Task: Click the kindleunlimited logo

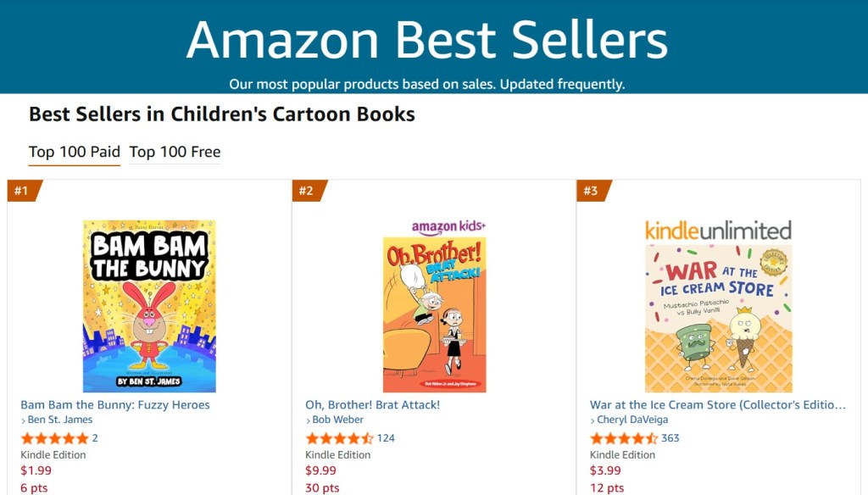Action: tap(718, 230)
